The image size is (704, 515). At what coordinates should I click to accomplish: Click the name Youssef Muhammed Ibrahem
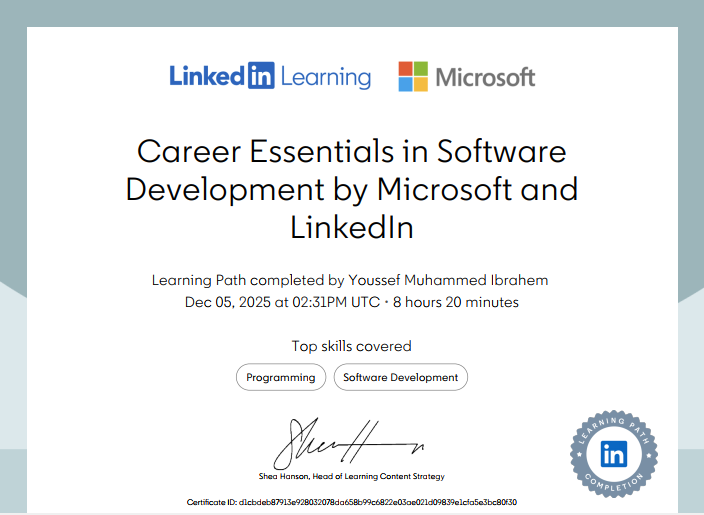point(448,280)
